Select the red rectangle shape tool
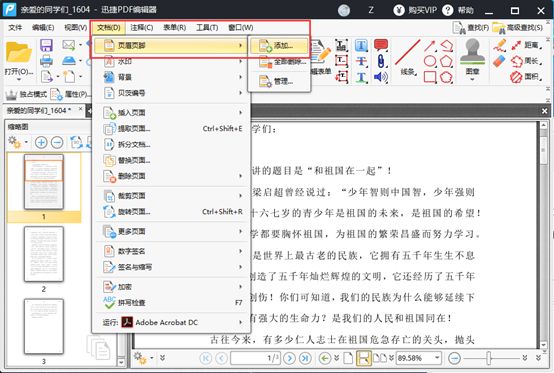The image size is (554, 373). (x=430, y=77)
